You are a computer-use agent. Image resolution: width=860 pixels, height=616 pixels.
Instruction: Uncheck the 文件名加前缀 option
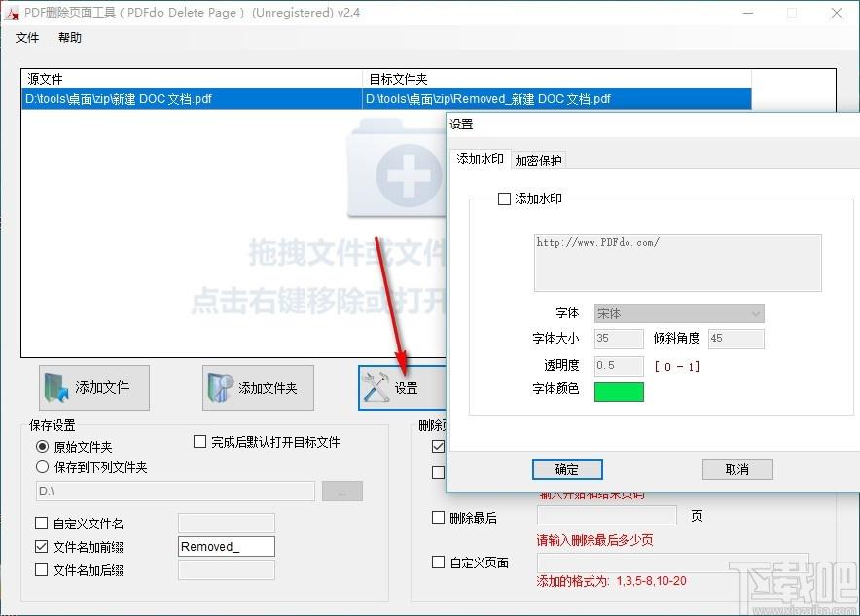coord(42,547)
